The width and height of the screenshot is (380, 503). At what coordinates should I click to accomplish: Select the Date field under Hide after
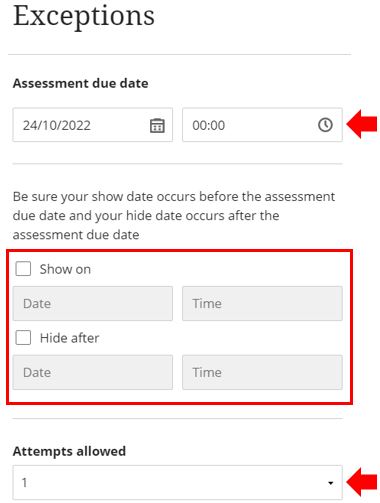point(93,372)
